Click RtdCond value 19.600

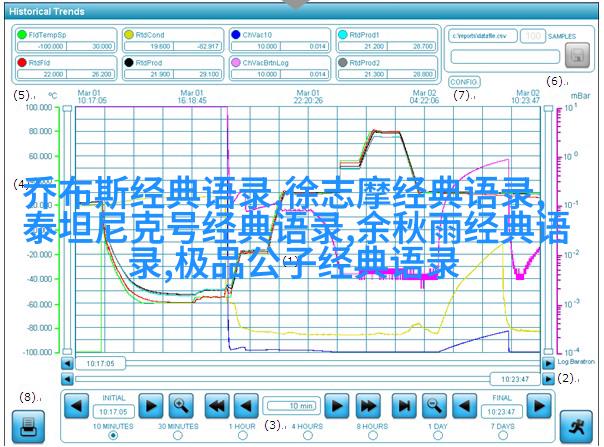149,46
